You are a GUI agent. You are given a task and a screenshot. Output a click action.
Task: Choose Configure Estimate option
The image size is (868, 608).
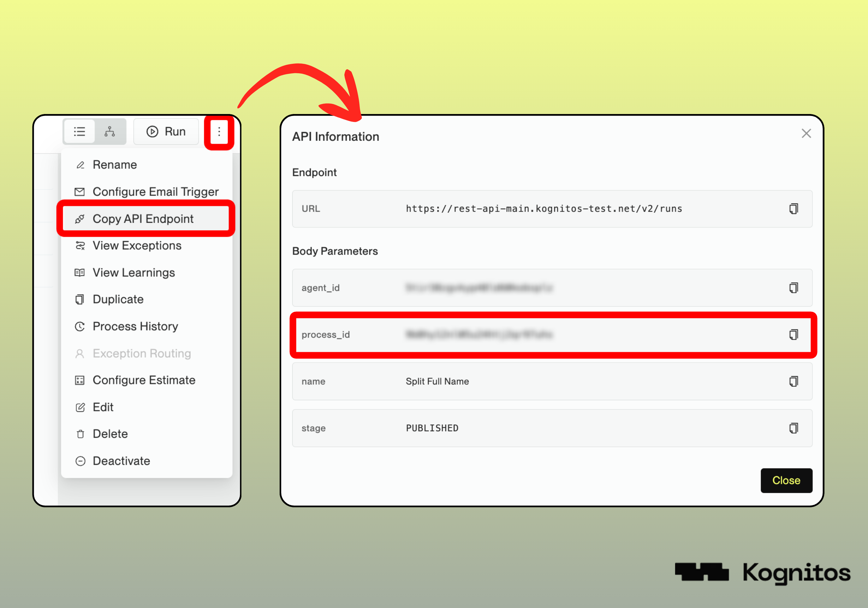(144, 380)
